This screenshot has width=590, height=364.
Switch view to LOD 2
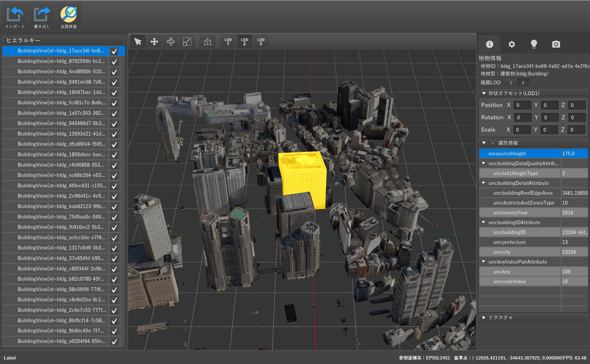click(244, 42)
